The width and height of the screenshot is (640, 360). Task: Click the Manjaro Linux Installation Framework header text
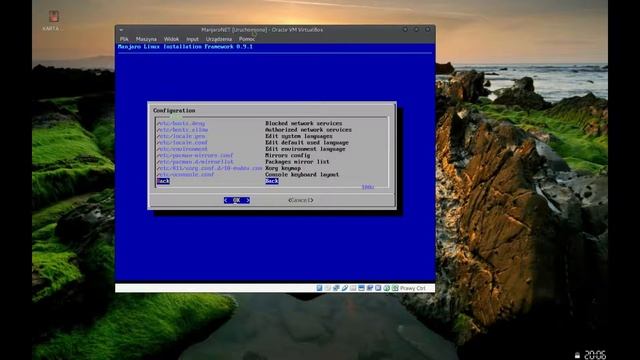(x=185, y=47)
